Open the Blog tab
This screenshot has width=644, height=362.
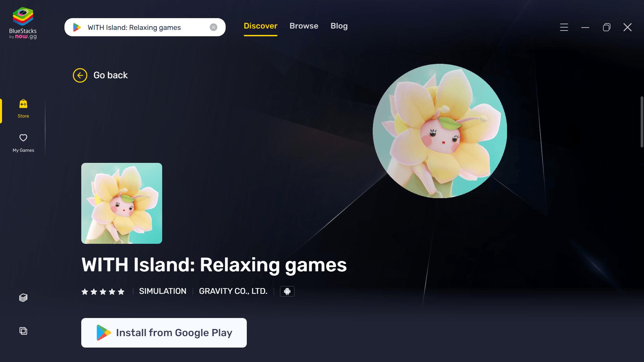click(x=339, y=26)
